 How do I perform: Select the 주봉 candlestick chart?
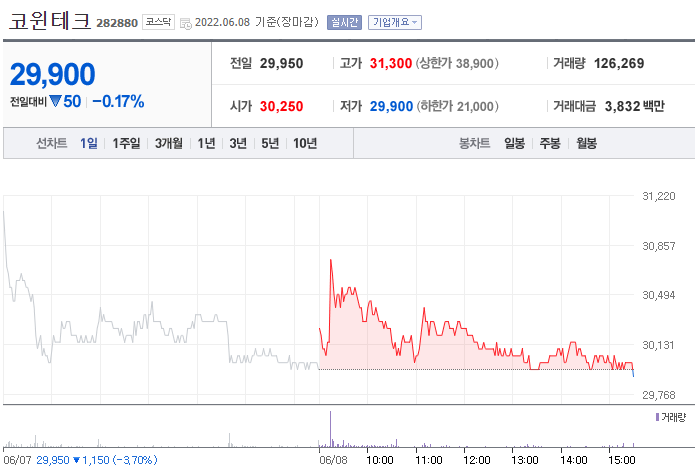pos(550,143)
